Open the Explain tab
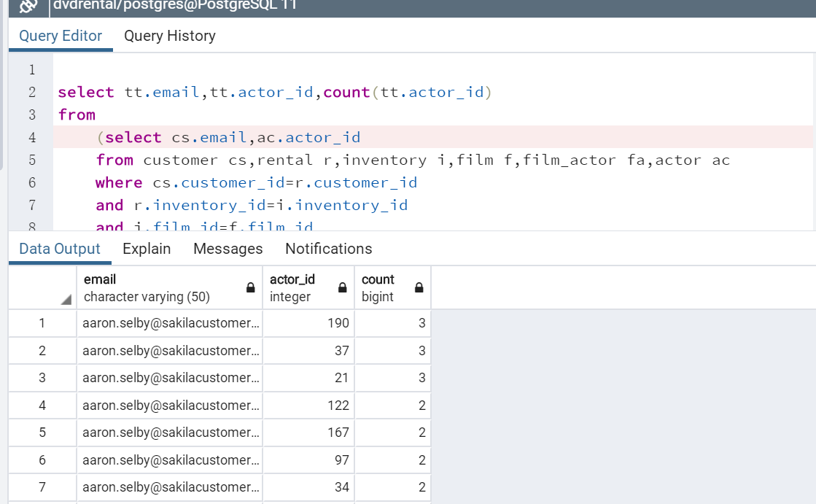Viewport: 816px width, 504px height. [147, 249]
